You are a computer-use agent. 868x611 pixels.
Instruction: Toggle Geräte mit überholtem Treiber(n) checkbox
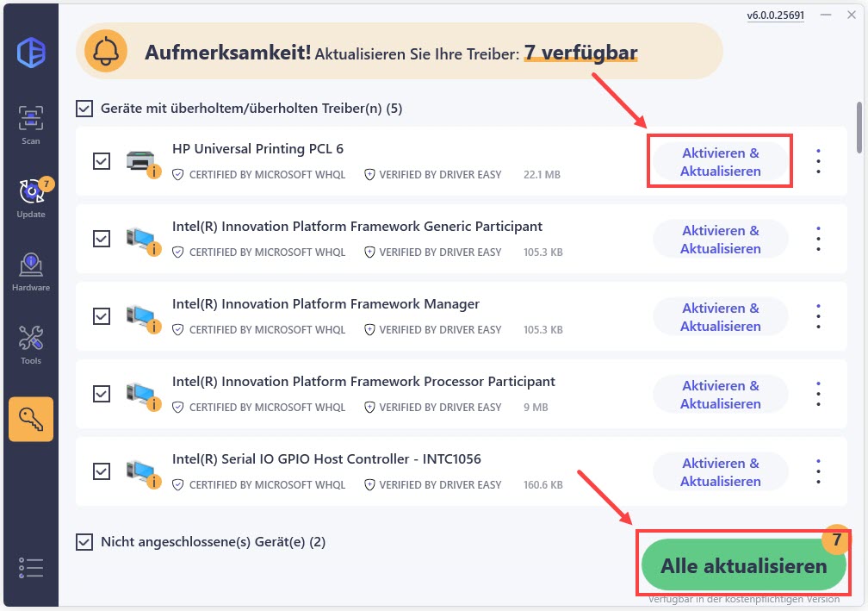(x=84, y=108)
